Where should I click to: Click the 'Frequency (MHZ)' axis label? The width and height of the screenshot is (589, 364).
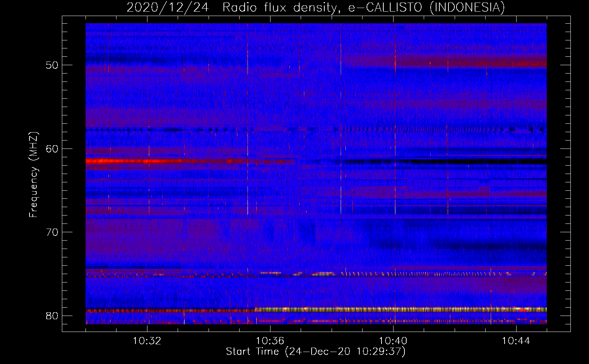pos(33,175)
